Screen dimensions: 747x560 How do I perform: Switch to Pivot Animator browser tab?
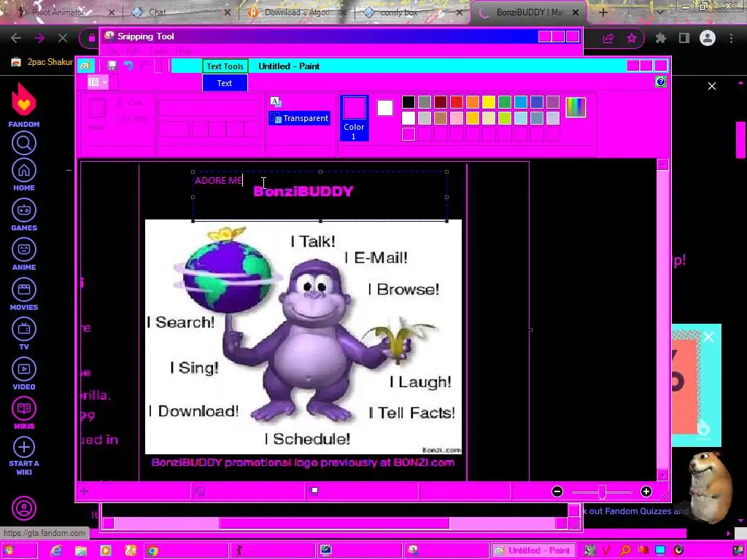tap(65, 12)
